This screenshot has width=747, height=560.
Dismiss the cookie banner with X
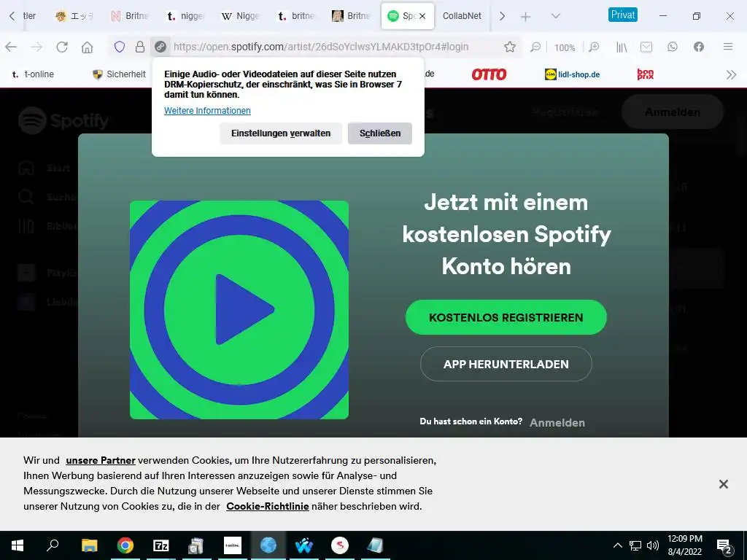pos(723,484)
